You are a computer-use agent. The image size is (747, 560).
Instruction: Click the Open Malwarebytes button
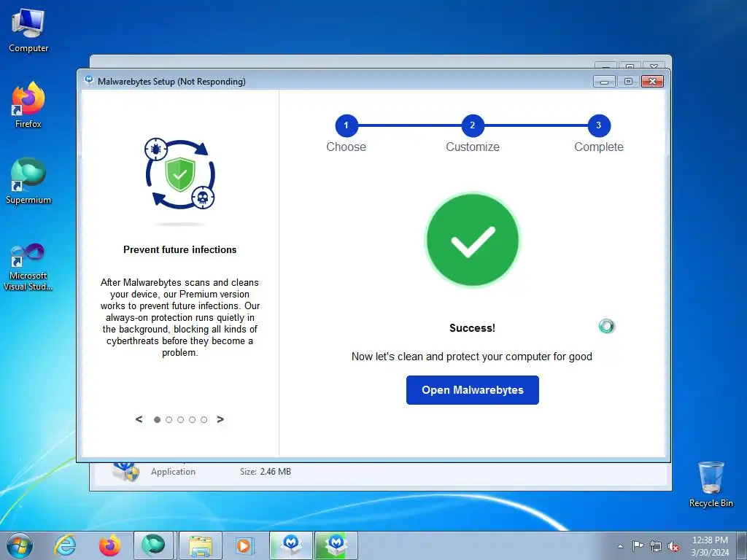472,390
